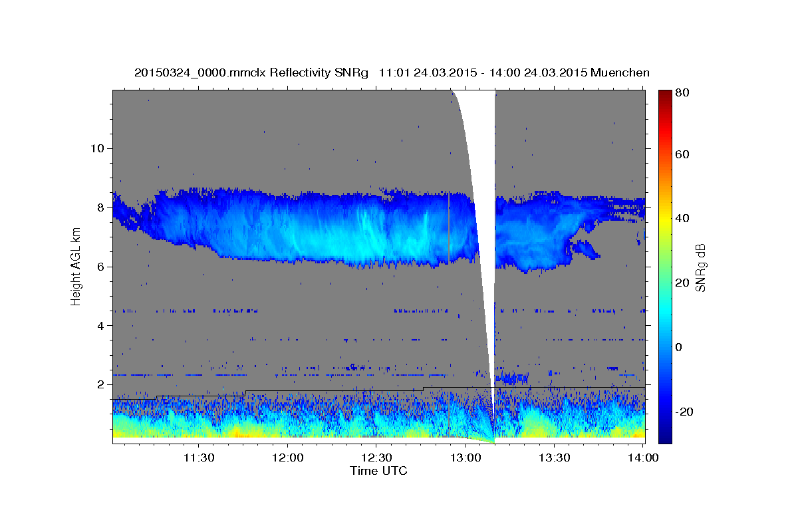Click the colorbar value 80
This screenshot has height=532, width=798.
coord(682,92)
